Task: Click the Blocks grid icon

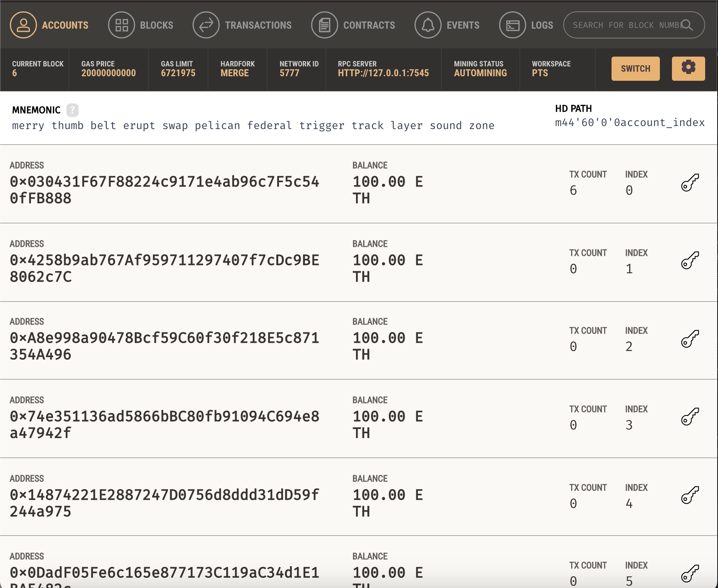Action: point(122,25)
